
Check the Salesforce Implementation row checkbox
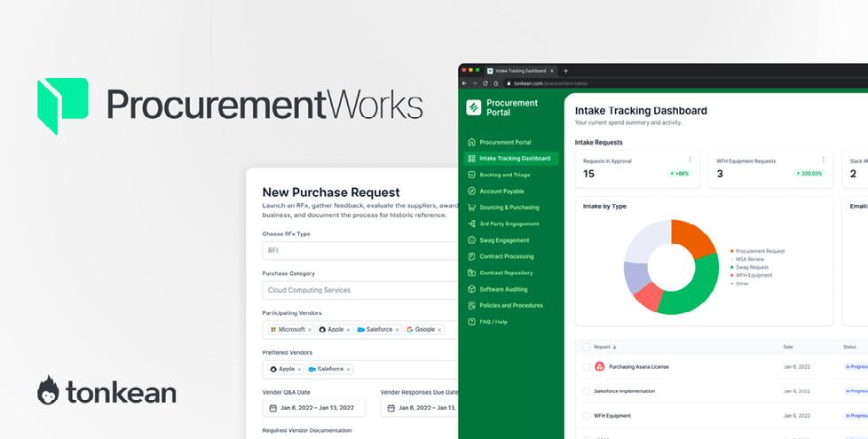pos(587,391)
